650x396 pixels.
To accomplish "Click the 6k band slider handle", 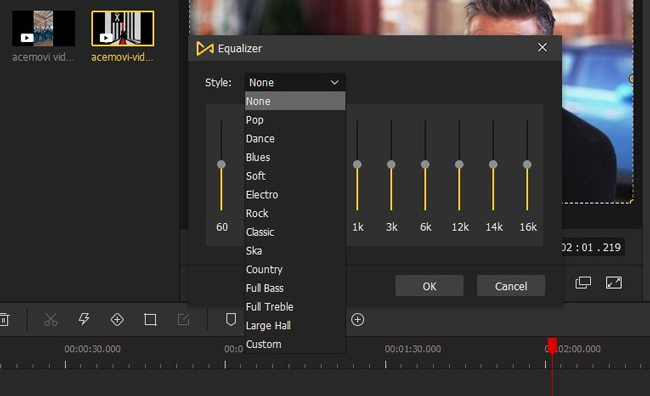I will pyautogui.click(x=425, y=165).
